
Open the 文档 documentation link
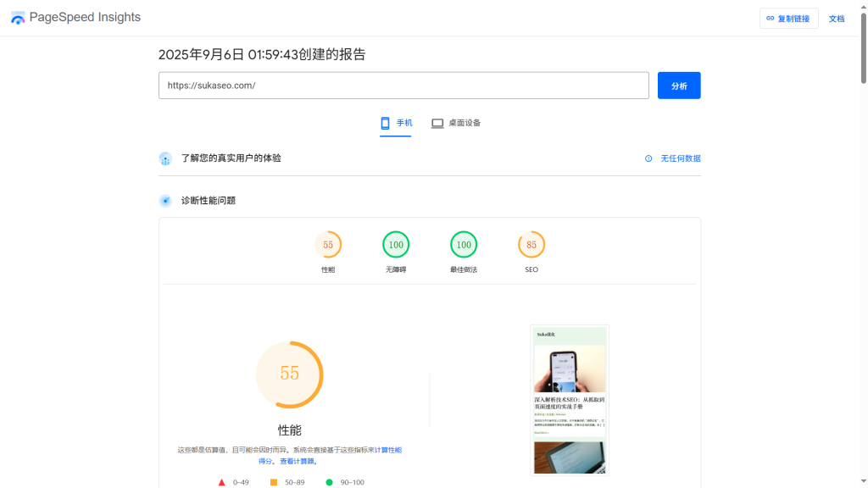(837, 19)
